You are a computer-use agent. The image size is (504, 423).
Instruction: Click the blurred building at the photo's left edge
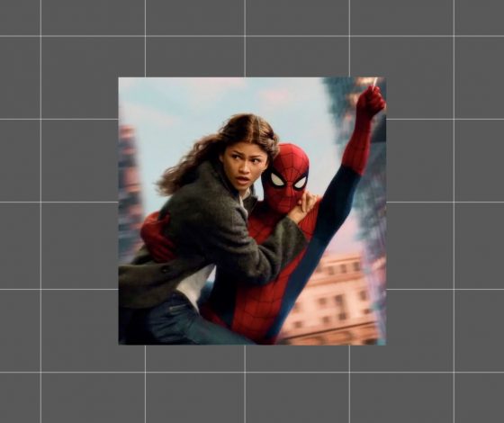tap(129, 193)
